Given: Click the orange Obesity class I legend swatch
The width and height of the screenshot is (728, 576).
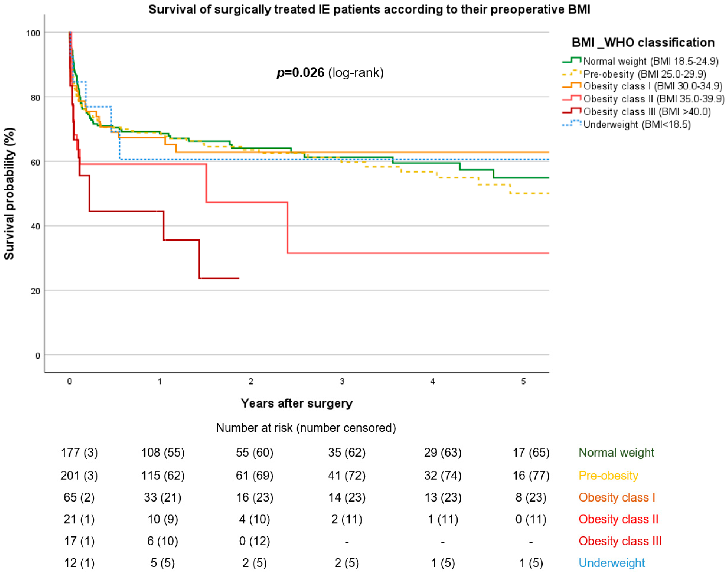Looking at the screenshot, I should (571, 86).
